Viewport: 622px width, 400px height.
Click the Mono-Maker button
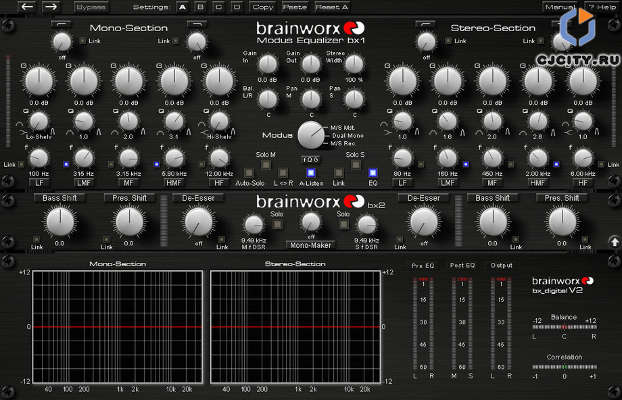pos(311,245)
